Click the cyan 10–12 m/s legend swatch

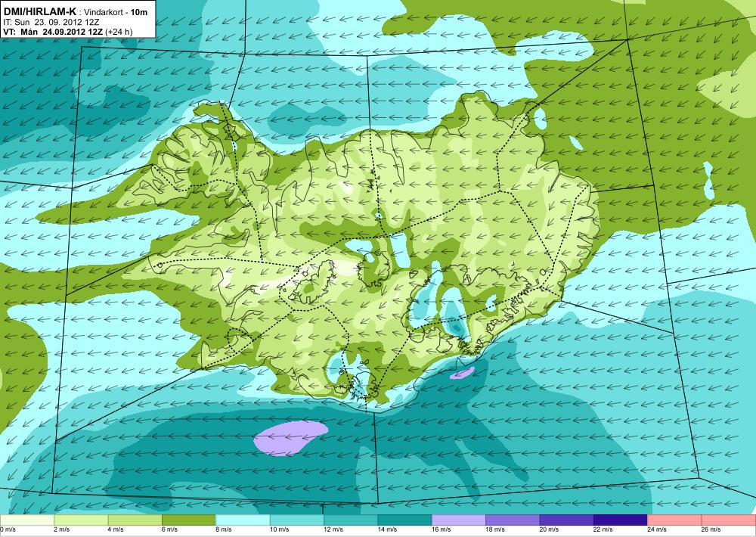[x=297, y=520]
